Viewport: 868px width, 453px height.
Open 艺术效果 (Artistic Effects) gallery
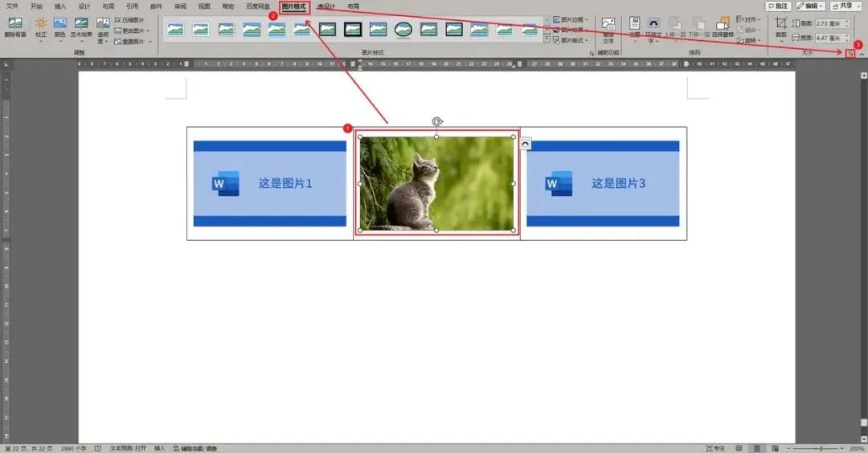81,27
